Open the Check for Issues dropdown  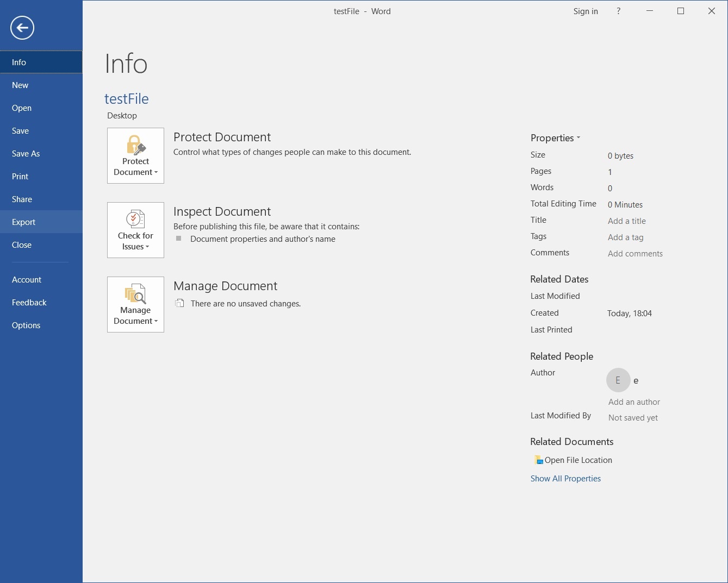(x=135, y=230)
